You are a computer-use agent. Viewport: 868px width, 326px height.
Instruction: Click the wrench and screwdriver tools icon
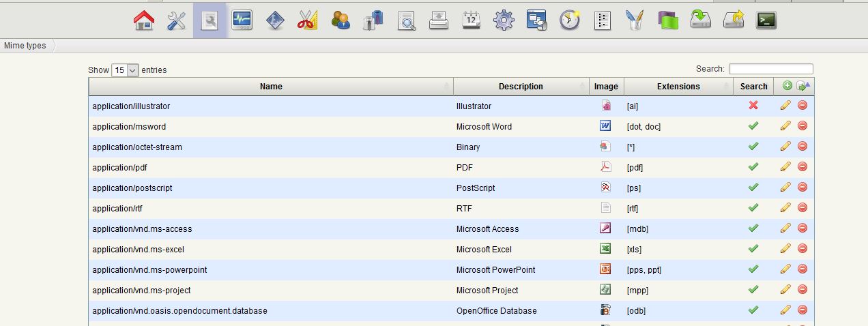pyautogui.click(x=177, y=20)
